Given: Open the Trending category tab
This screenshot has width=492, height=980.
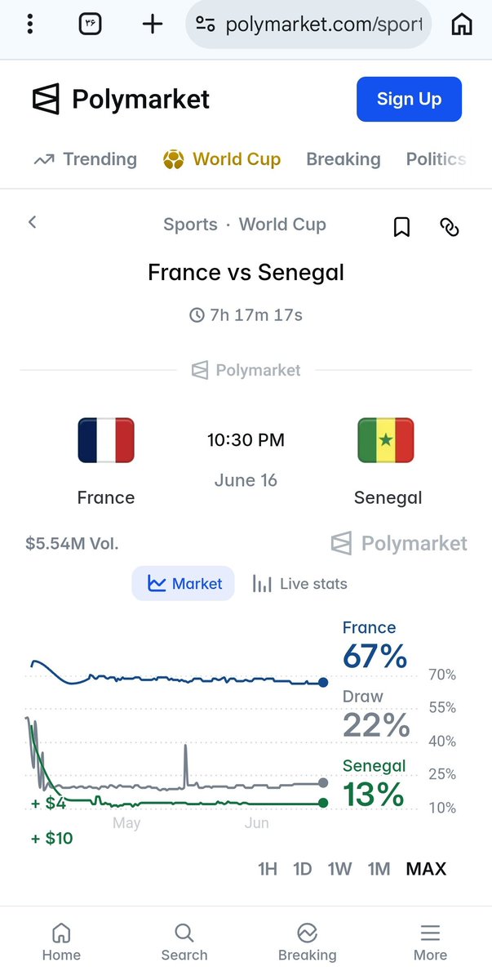Looking at the screenshot, I should [85, 159].
